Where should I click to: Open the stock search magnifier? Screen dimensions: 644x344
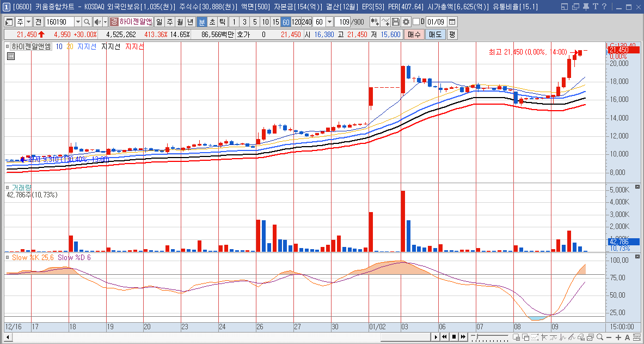tap(87, 22)
